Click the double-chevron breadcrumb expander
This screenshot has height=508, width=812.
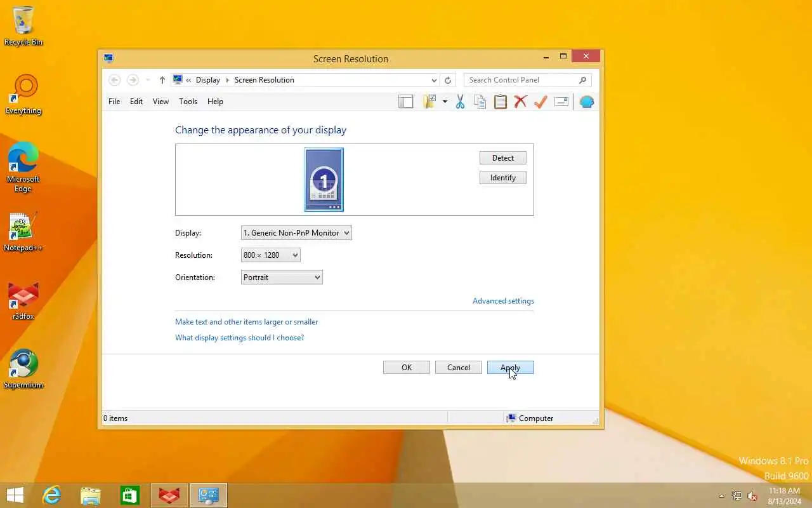point(188,80)
